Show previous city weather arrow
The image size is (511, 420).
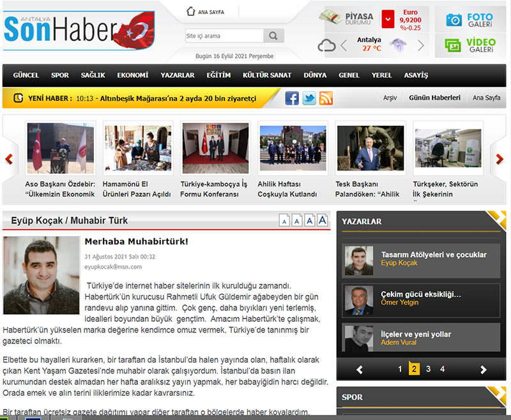pos(344,45)
